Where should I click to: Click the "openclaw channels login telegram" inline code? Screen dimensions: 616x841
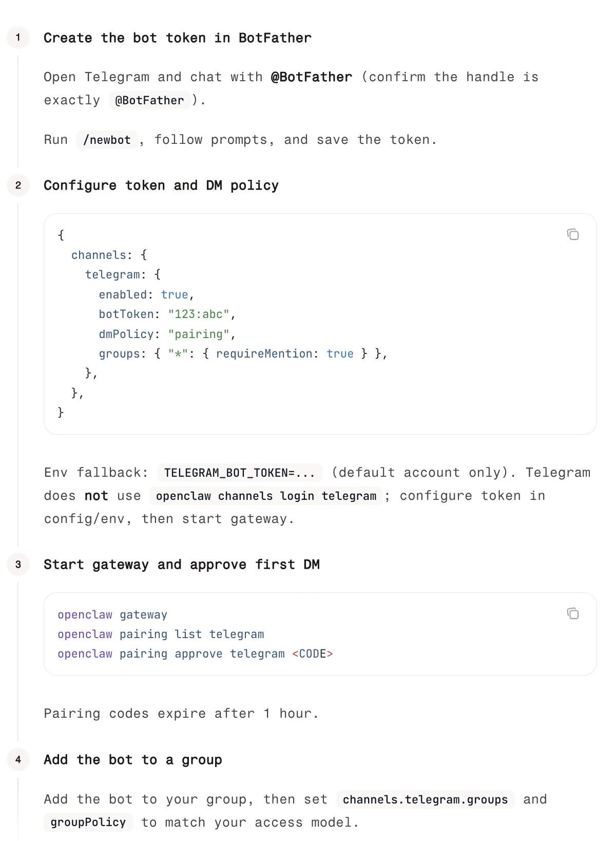pos(266,496)
